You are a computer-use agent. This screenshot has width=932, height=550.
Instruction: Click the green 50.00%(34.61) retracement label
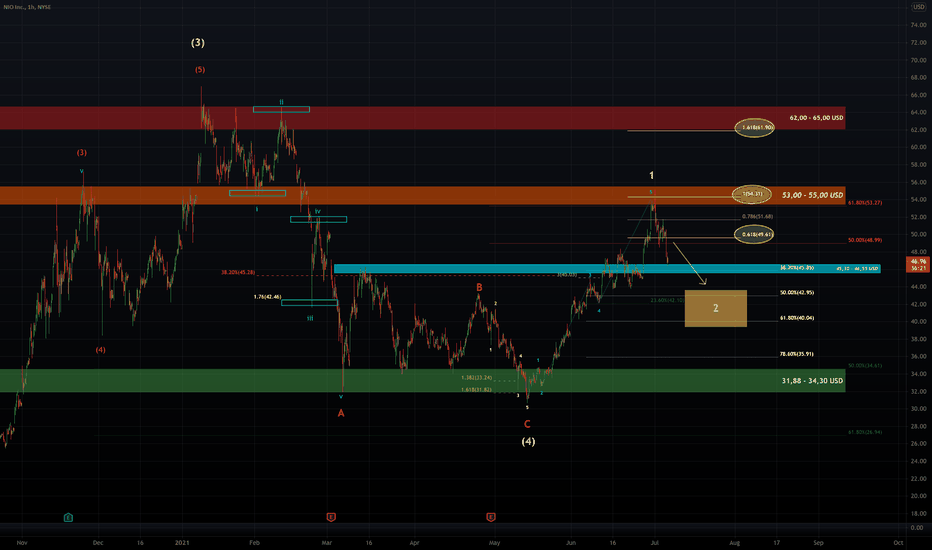(865, 366)
